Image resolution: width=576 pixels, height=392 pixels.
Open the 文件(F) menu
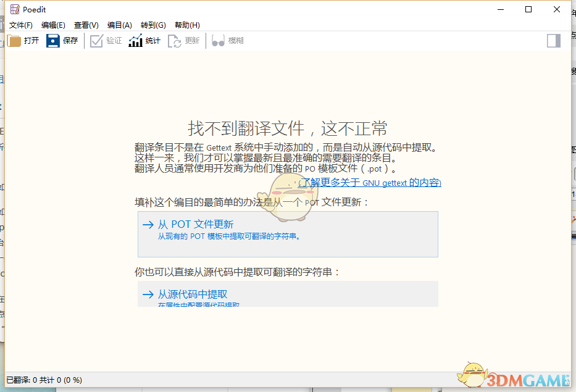click(21, 25)
